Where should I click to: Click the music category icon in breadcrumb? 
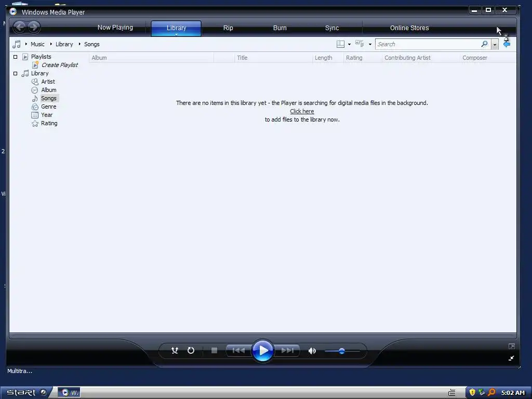16,44
